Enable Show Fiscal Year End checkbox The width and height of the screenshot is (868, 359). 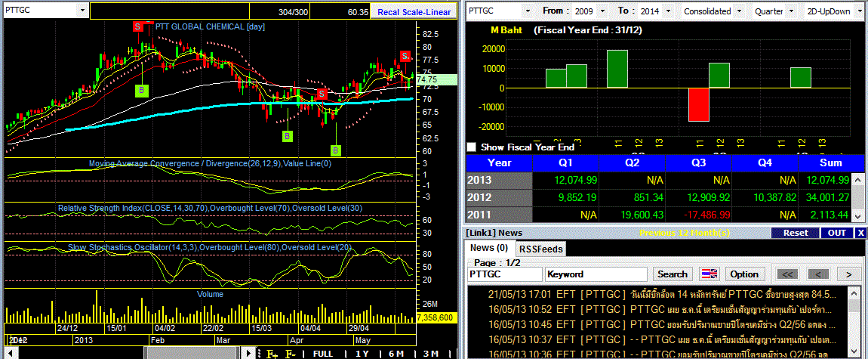pos(471,147)
